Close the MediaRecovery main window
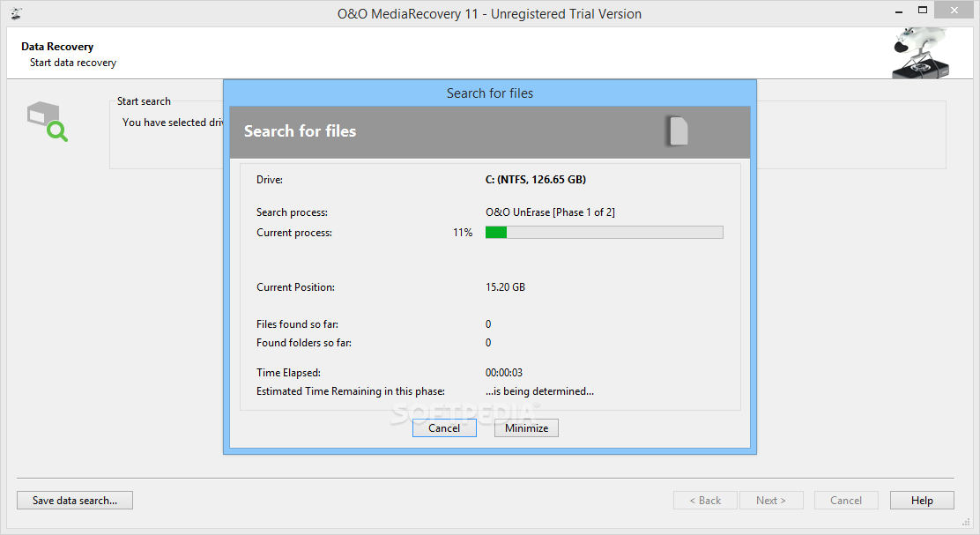This screenshot has width=980, height=535. [954, 10]
